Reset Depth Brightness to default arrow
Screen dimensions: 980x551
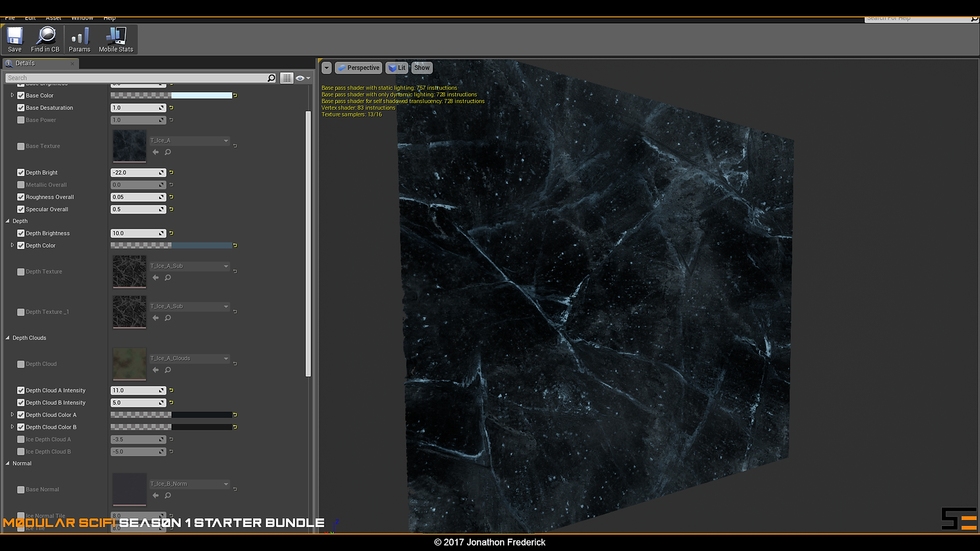tap(171, 233)
